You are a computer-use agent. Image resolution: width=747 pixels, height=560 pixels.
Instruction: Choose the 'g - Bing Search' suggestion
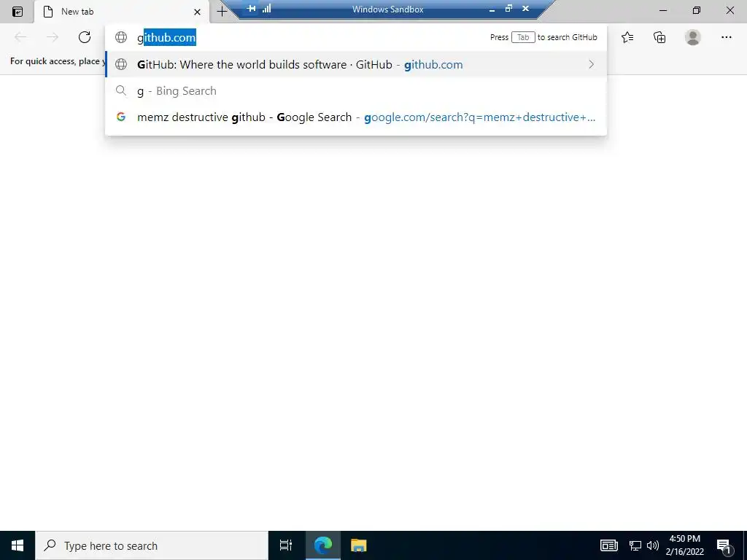click(x=356, y=91)
